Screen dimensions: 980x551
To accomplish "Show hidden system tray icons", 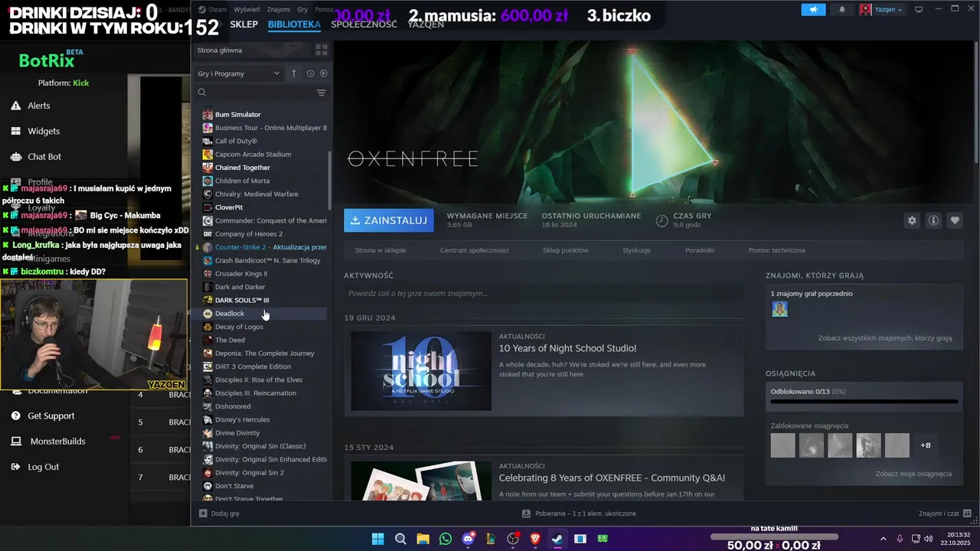I will (883, 539).
